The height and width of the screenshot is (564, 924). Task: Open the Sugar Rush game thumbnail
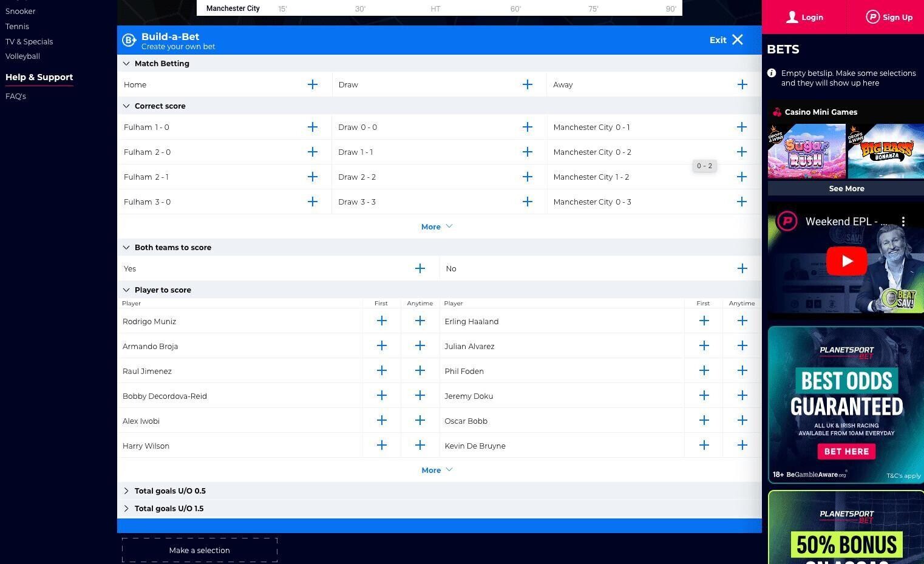pyautogui.click(x=806, y=151)
